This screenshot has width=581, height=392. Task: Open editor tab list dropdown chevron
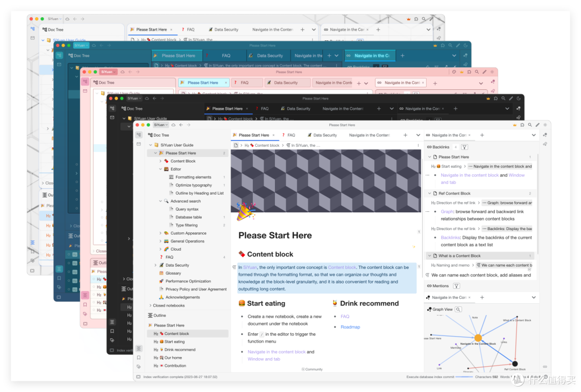[x=418, y=135]
